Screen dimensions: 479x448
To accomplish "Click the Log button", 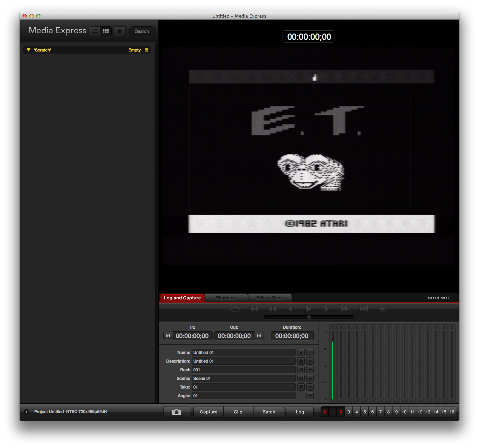I will click(x=300, y=412).
